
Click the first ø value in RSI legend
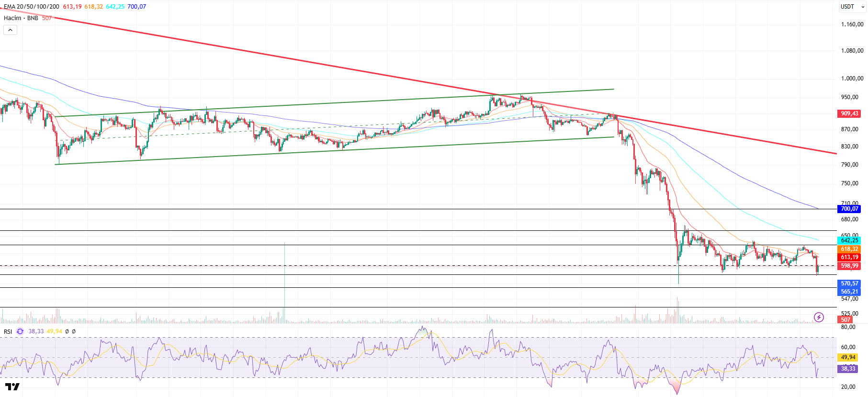coord(67,331)
